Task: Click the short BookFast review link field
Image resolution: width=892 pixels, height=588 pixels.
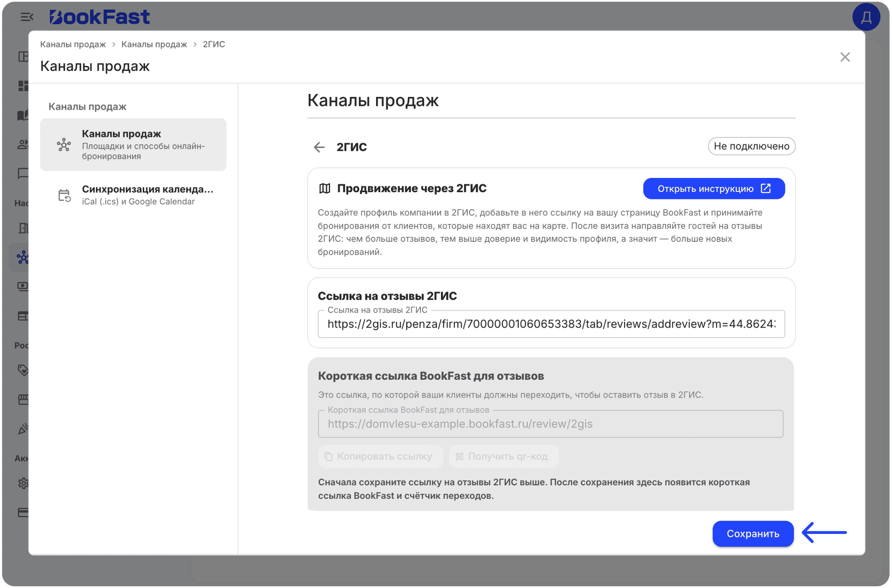Action: click(x=551, y=424)
